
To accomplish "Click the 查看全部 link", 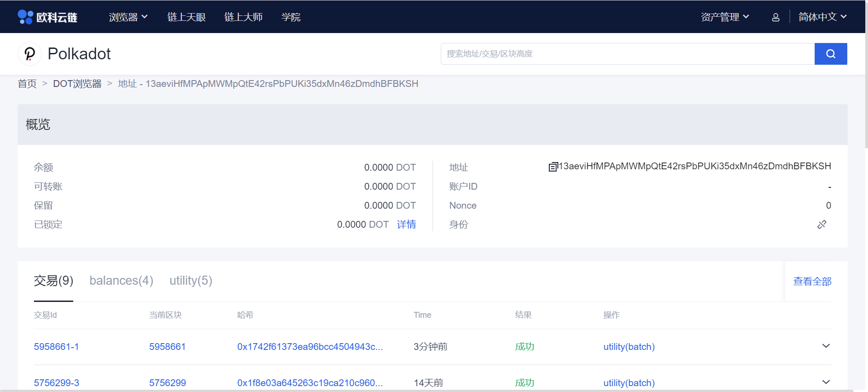I will (812, 282).
